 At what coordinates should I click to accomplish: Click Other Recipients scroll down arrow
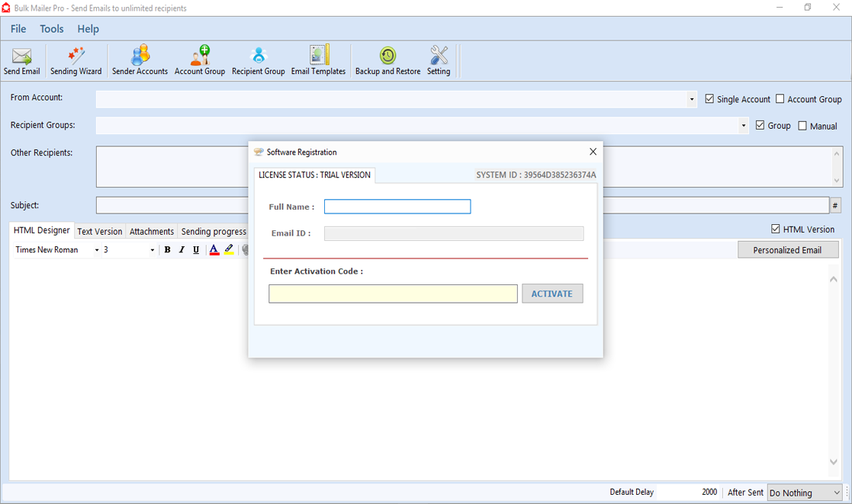[836, 180]
